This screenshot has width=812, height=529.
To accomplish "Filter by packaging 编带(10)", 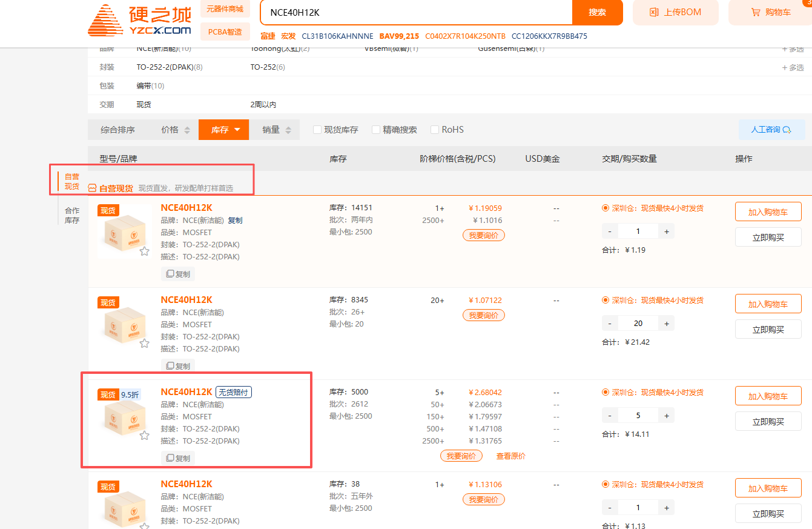I will click(x=150, y=86).
